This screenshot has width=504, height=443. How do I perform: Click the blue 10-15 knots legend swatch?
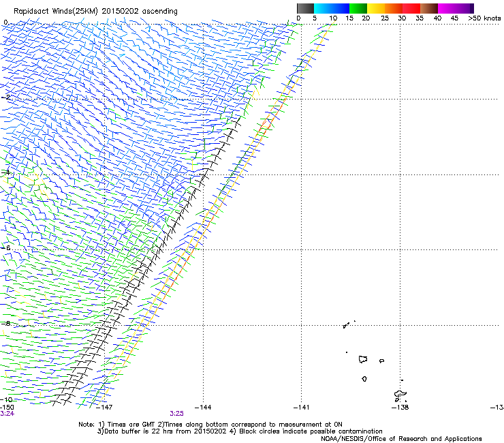(x=341, y=8)
